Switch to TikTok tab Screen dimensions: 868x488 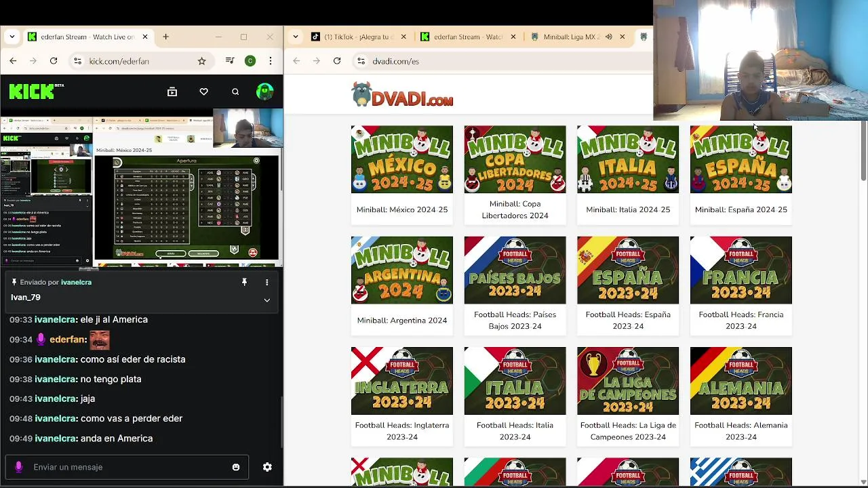pos(358,37)
